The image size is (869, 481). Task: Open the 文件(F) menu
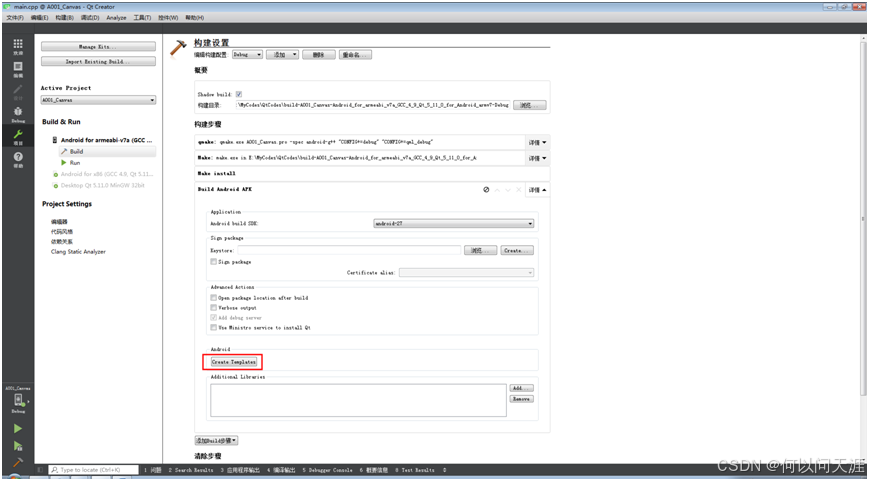(x=14, y=18)
